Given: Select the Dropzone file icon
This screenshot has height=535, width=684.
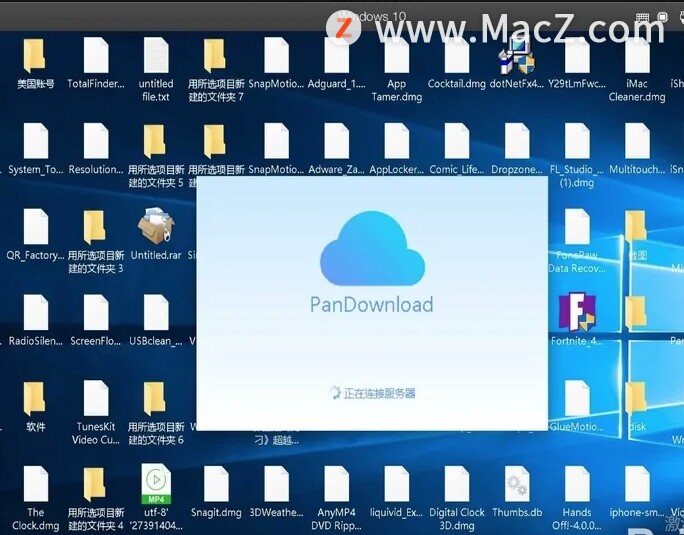Looking at the screenshot, I should [517, 141].
